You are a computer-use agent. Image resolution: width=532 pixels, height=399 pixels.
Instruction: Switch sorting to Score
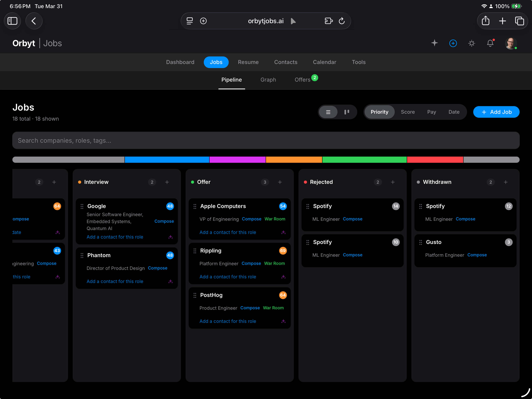[x=408, y=112]
